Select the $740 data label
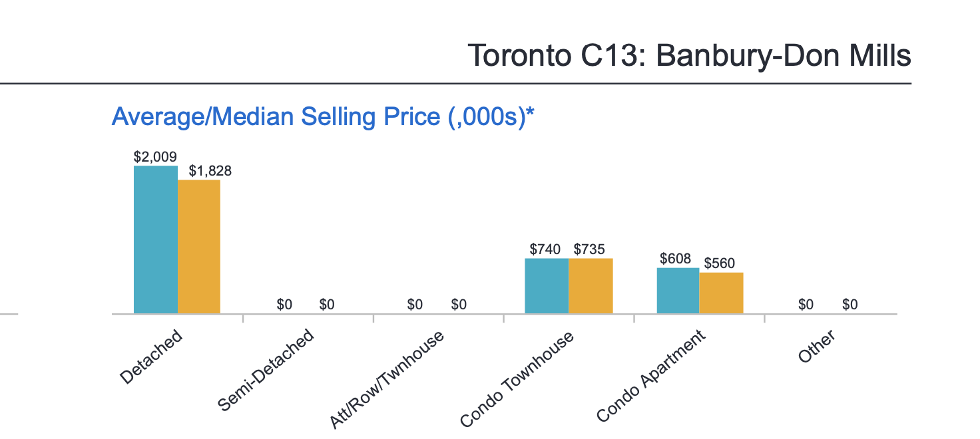This screenshot has width=980, height=439. pos(546,249)
